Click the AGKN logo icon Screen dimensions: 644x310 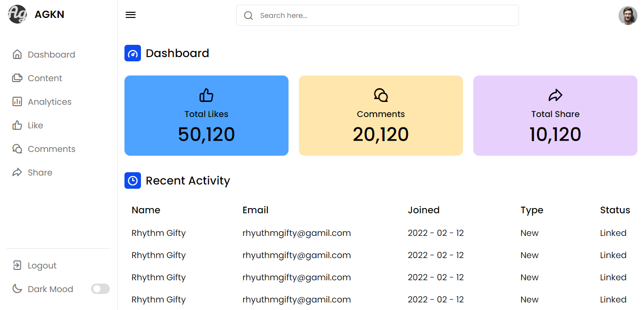17,14
